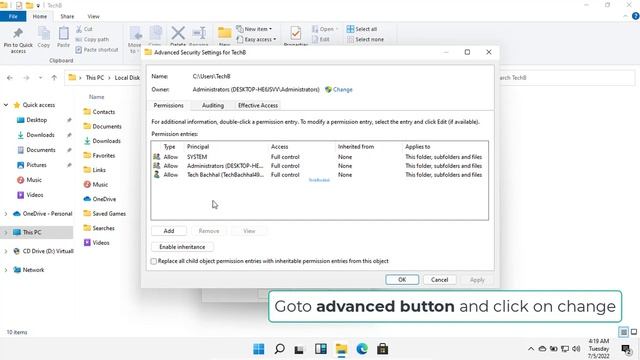Show hidden tray icons chevron
The image size is (640, 360).
click(531, 349)
